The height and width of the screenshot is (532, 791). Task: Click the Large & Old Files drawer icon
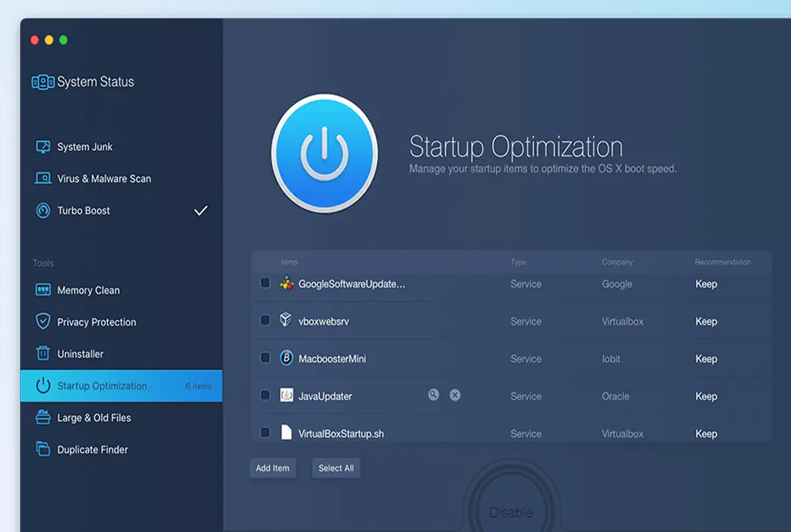pyautogui.click(x=43, y=417)
